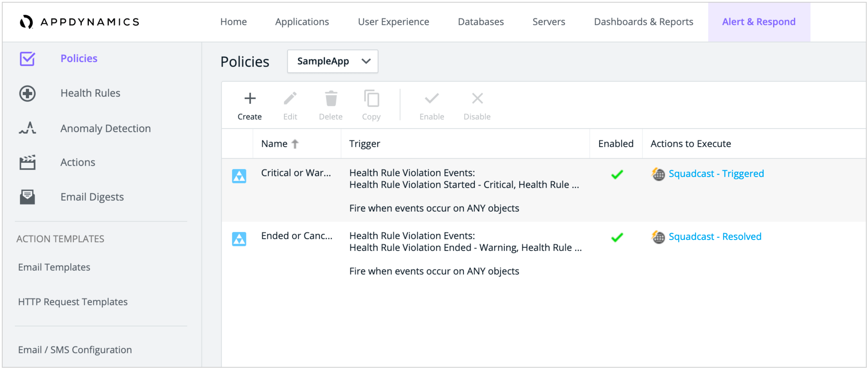Viewport: 868px width, 369px height.
Task: Click the Enabled column header
Action: (x=616, y=144)
